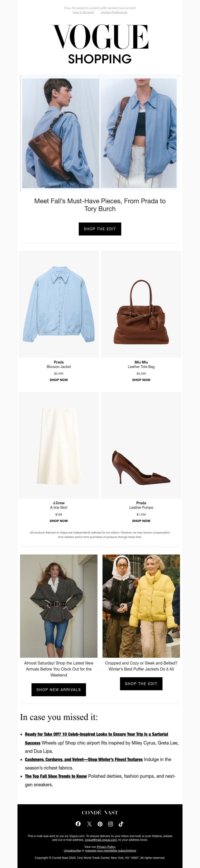200x868 pixels.
Task: Click the Condé Nast footer logo
Action: 100,812
